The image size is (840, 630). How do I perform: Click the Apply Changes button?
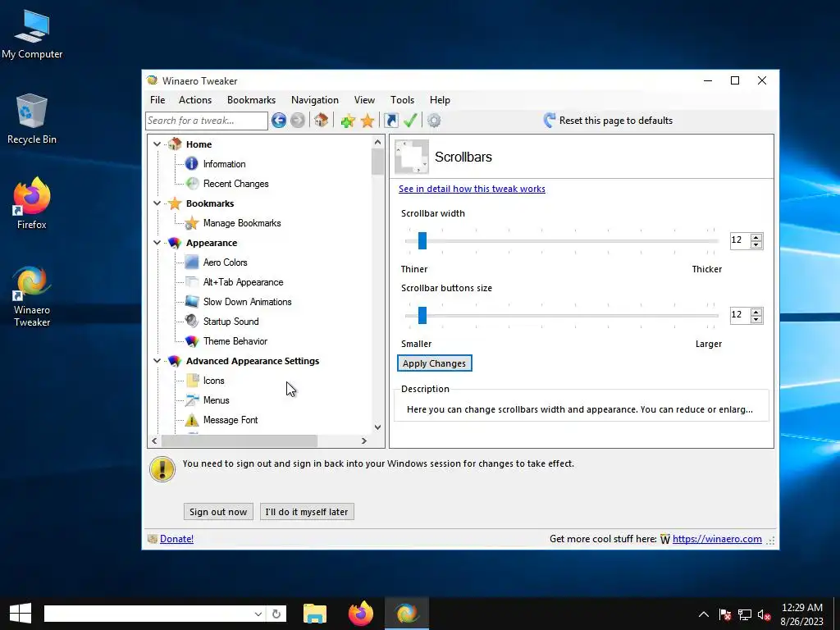pyautogui.click(x=435, y=363)
